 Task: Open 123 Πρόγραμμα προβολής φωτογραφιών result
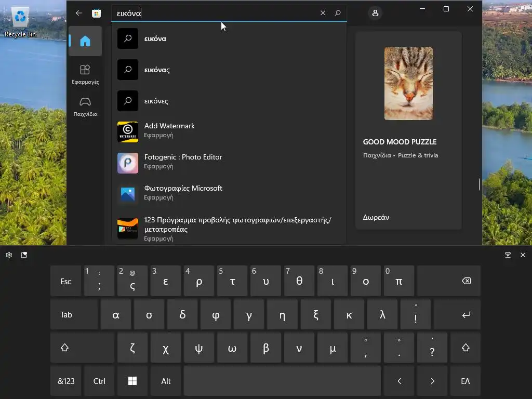tap(229, 229)
